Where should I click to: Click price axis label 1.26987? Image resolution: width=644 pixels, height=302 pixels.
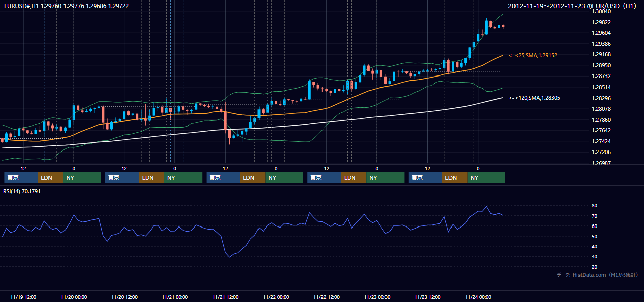(x=602, y=163)
